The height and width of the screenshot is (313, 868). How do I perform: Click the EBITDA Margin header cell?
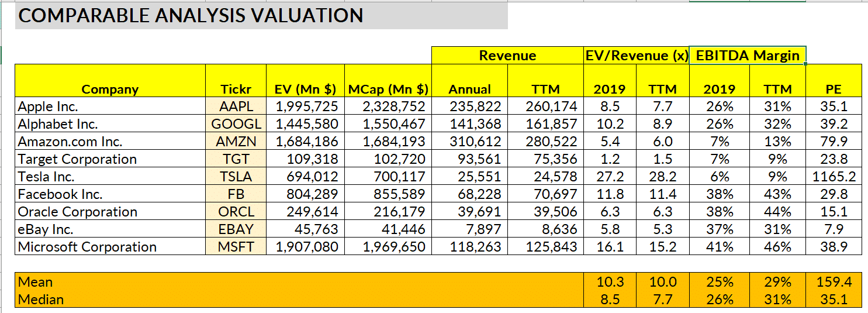tap(747, 56)
